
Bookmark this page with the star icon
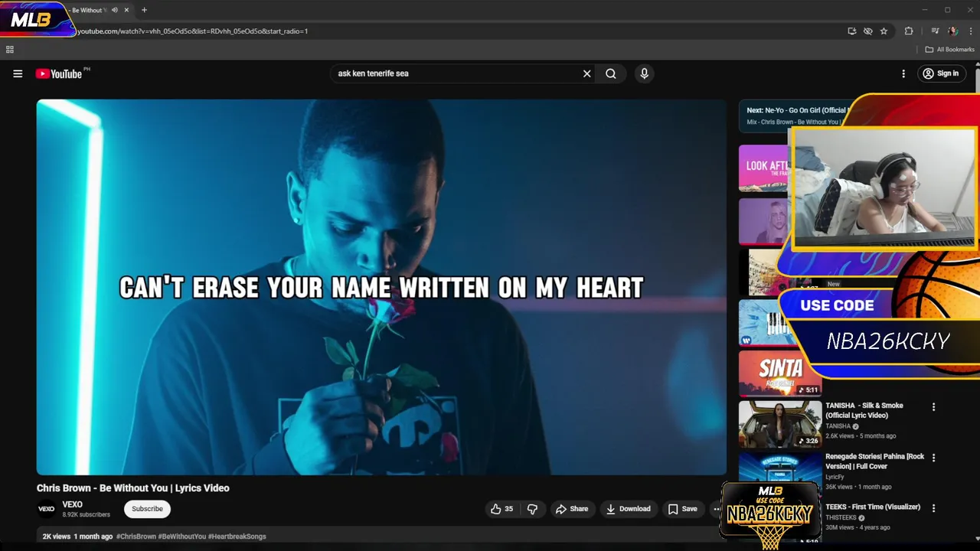(x=884, y=31)
